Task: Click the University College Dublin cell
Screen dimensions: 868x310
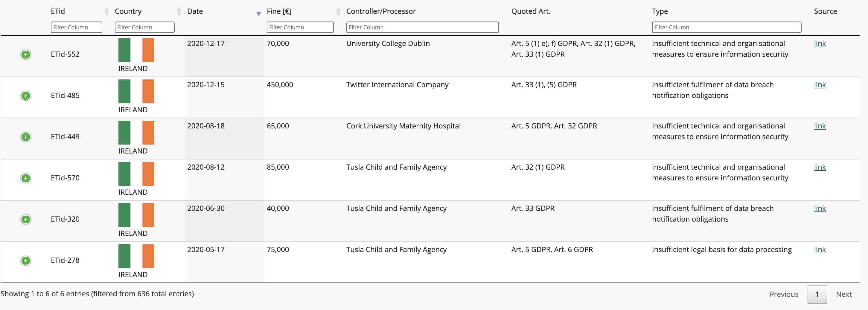Action: [388, 43]
